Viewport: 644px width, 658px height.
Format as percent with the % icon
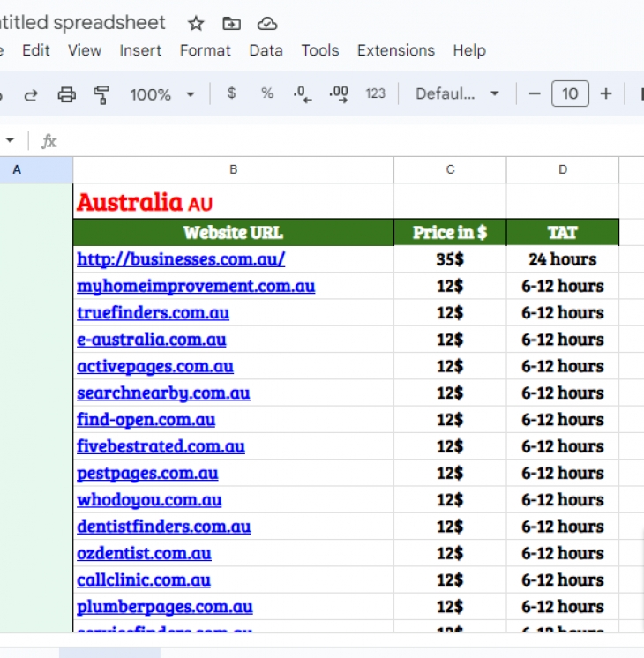coord(267,93)
